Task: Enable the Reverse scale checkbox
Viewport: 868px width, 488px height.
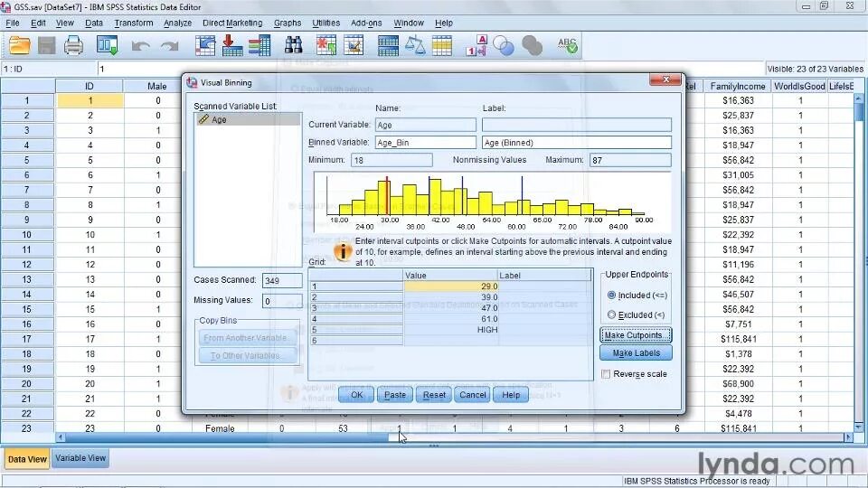Action: 606,374
